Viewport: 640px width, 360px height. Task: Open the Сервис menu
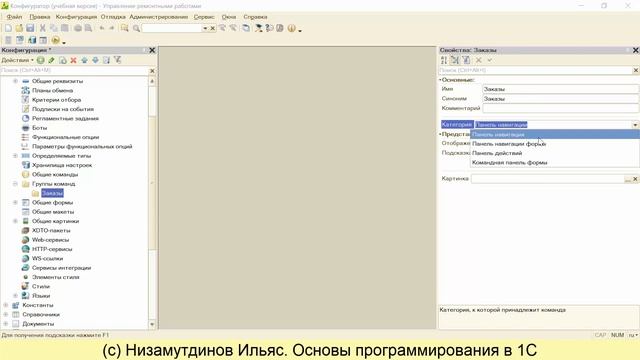click(204, 17)
